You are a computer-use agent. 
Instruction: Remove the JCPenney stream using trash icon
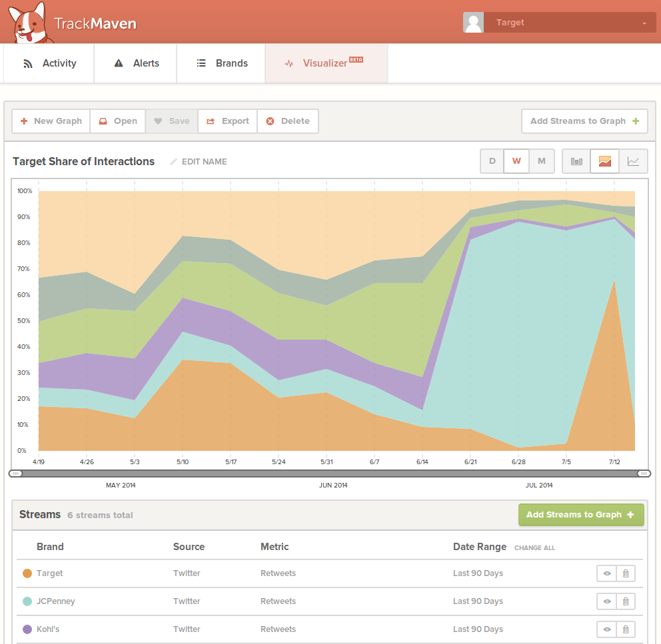tap(626, 601)
